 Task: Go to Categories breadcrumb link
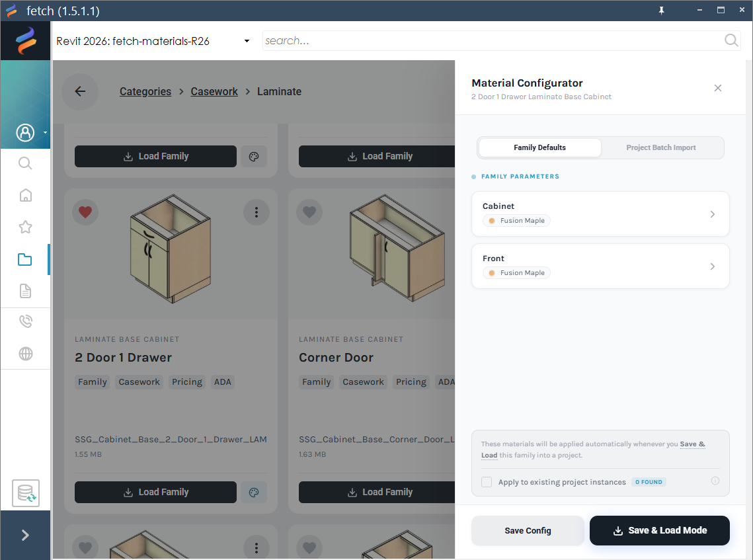145,91
